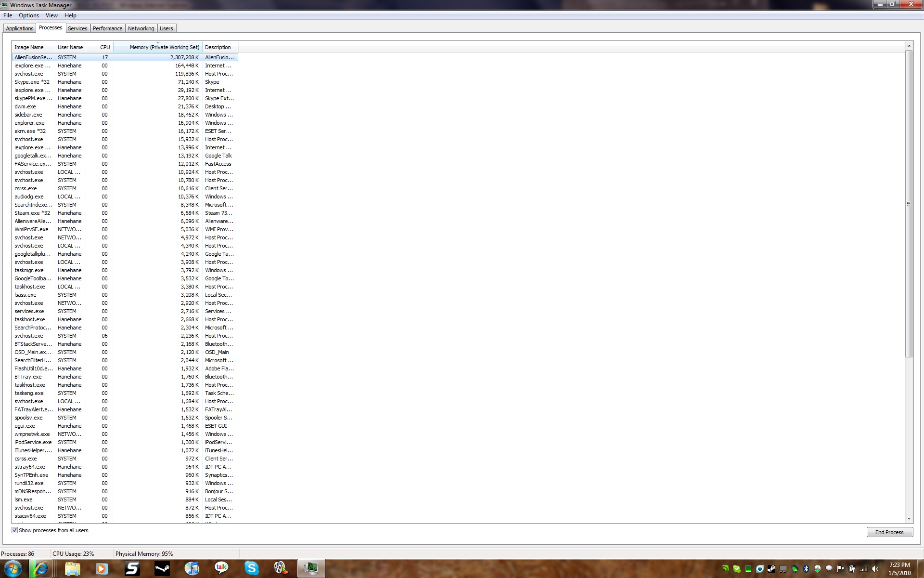The height and width of the screenshot is (578, 924).
Task: Select the taskmgr.exe process
Action: point(125,270)
